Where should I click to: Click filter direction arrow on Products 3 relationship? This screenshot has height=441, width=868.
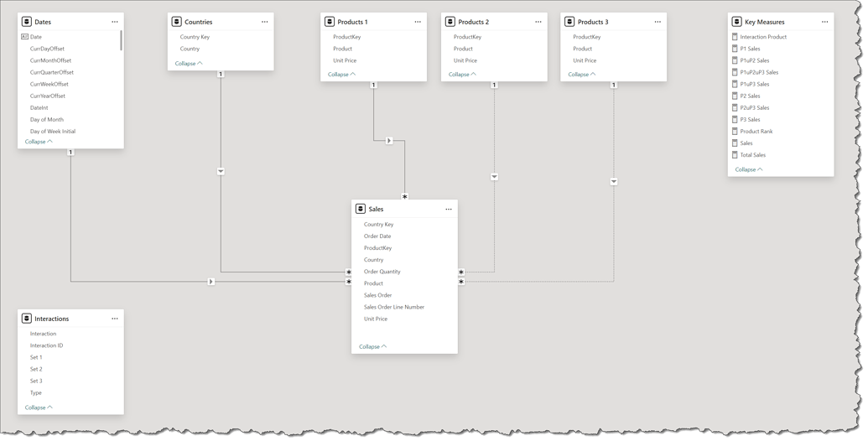614,182
